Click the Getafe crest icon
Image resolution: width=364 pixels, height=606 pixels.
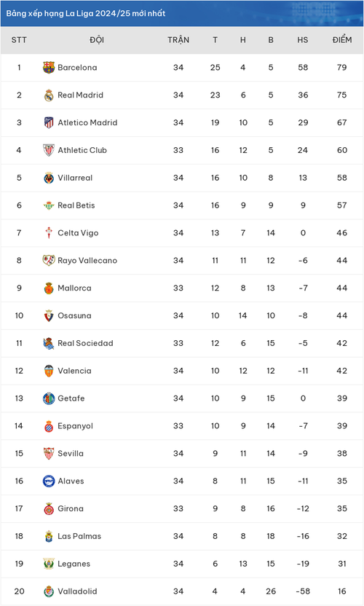49,398
